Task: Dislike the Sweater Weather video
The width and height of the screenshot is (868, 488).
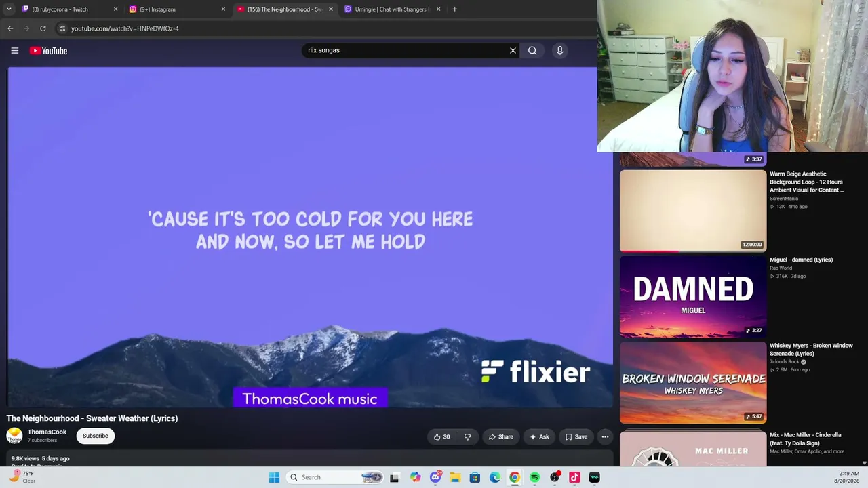Action: click(x=467, y=436)
